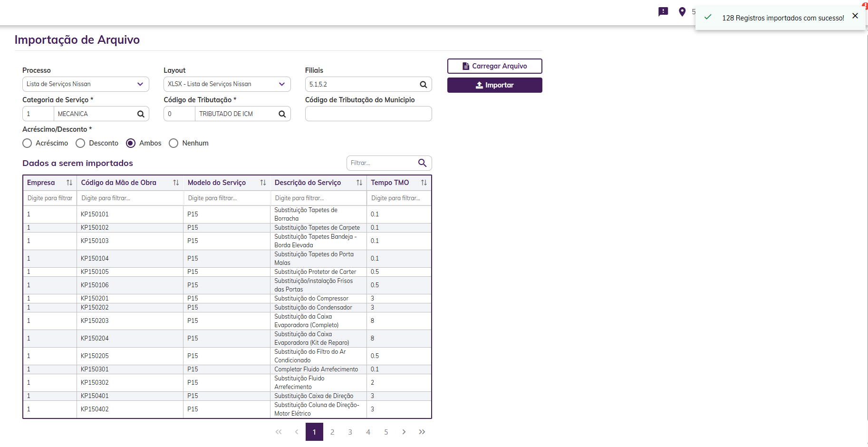868x447 pixels.
Task: Click the magnifier in table Filtrar box
Action: [422, 163]
